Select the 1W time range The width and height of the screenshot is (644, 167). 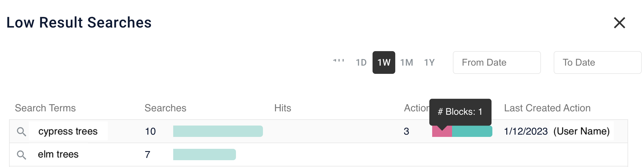(x=384, y=62)
